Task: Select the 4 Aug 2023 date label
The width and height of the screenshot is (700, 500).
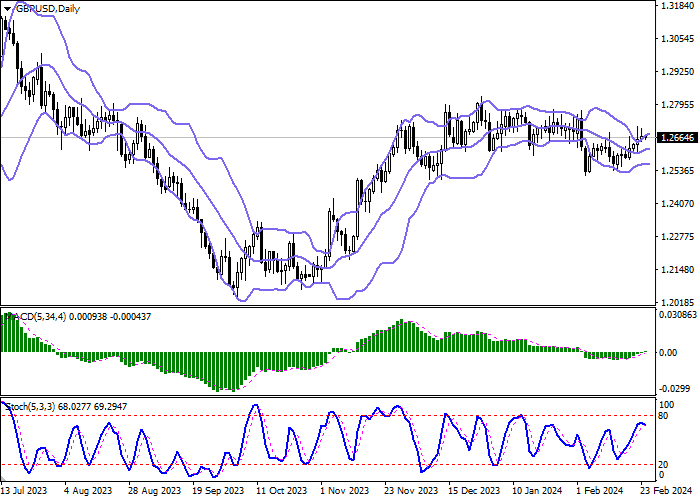Action: point(88,491)
